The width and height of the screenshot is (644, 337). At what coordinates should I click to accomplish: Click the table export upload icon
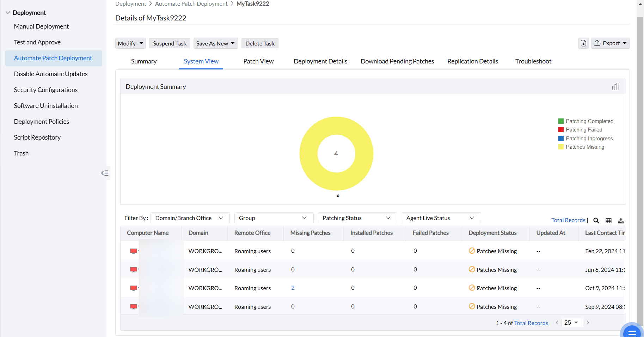tap(621, 220)
